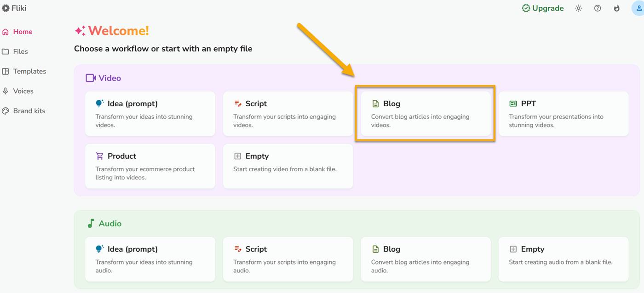This screenshot has width=644, height=293.
Task: Open the help question mark icon
Action: (x=598, y=8)
